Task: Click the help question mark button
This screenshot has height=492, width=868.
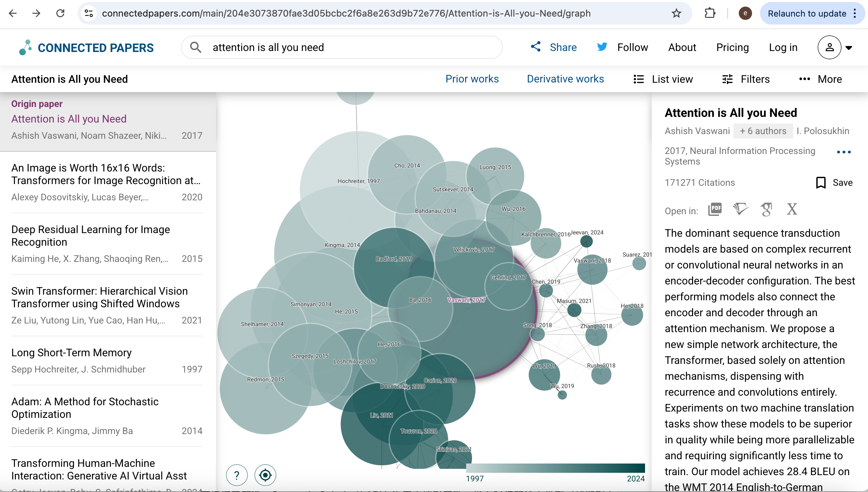Action: [x=237, y=475]
